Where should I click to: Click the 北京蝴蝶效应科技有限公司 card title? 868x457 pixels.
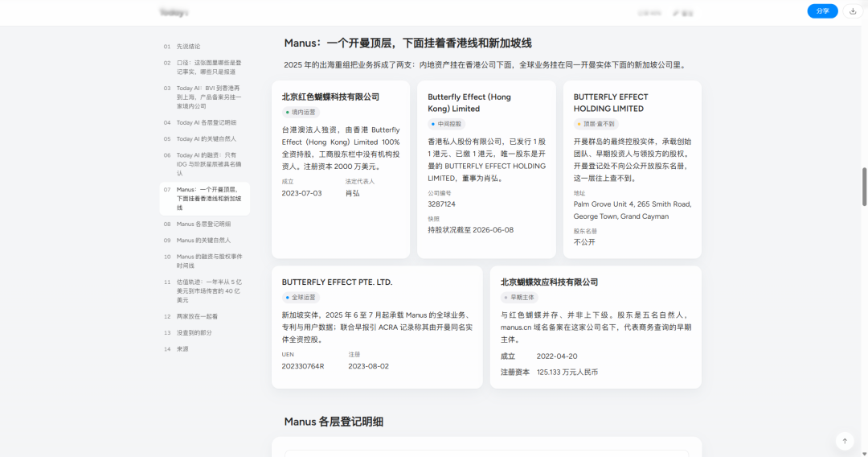click(549, 282)
